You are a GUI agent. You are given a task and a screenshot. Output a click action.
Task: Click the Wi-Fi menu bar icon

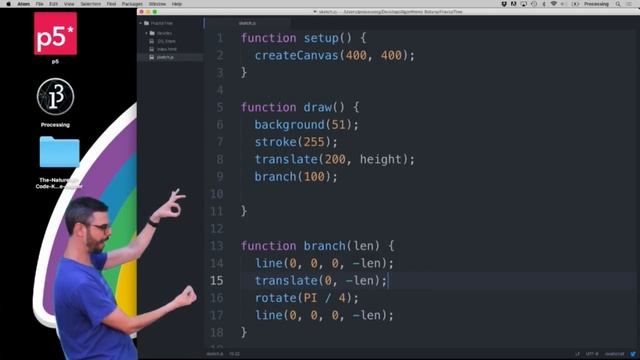pos(554,4)
